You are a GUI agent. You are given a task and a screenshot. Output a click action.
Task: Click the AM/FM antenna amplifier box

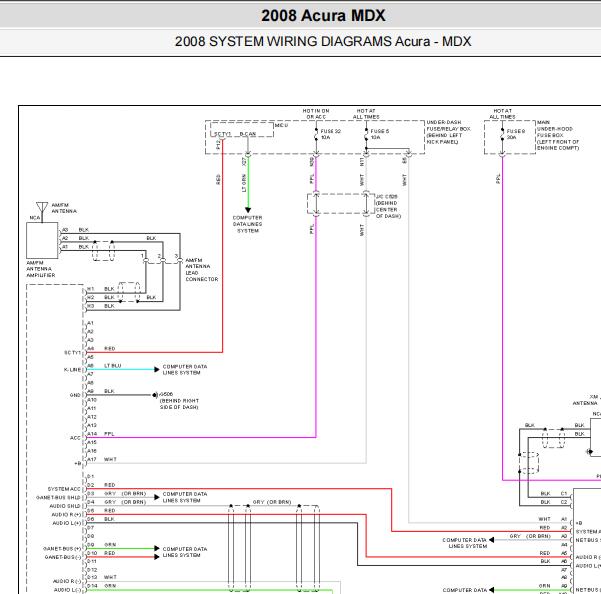[x=42, y=241]
